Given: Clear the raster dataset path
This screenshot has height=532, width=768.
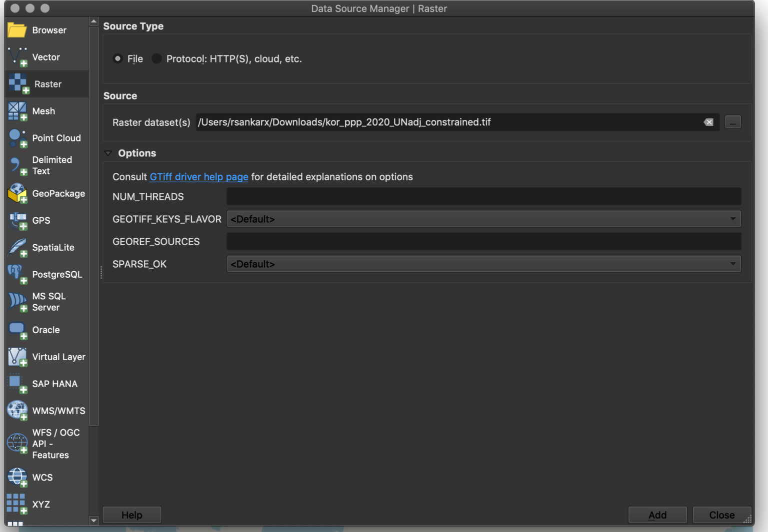Looking at the screenshot, I should click(708, 122).
